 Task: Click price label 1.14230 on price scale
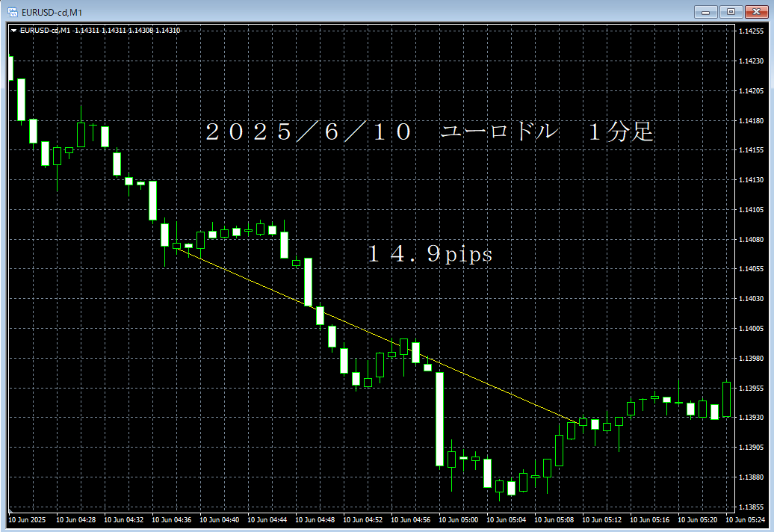(x=752, y=61)
